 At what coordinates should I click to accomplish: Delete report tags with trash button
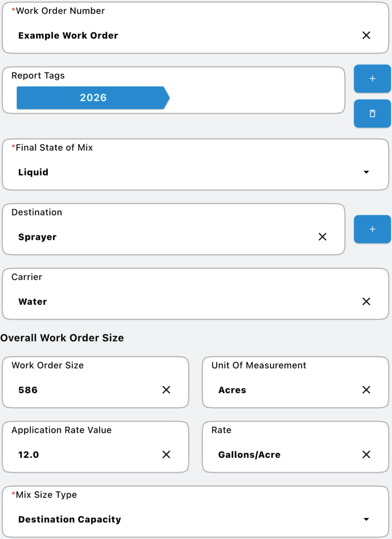372,113
